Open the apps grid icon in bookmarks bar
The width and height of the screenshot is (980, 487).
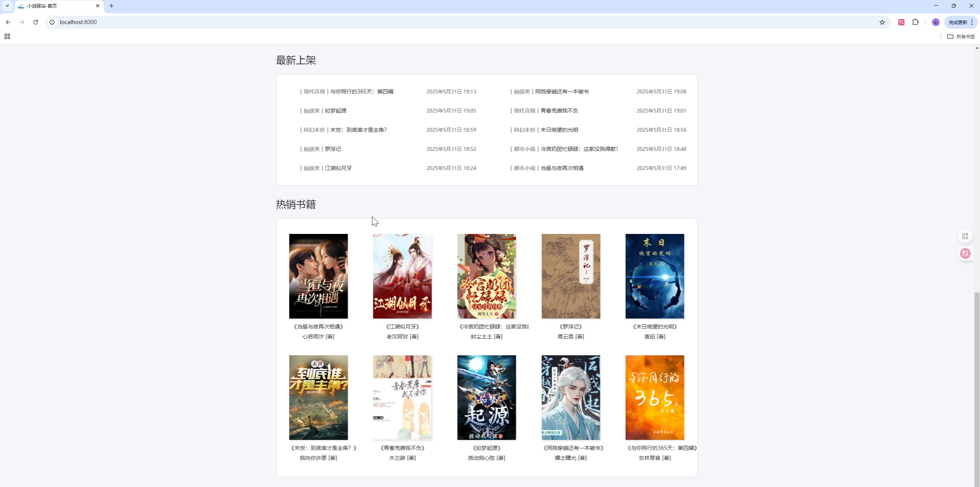pos(7,36)
